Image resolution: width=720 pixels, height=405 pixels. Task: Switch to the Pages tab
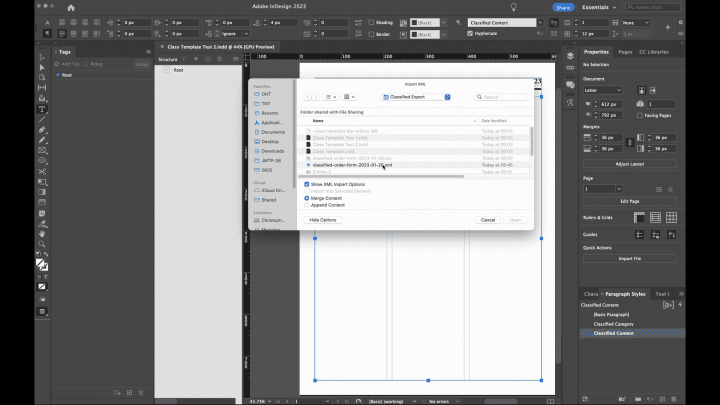click(x=625, y=52)
